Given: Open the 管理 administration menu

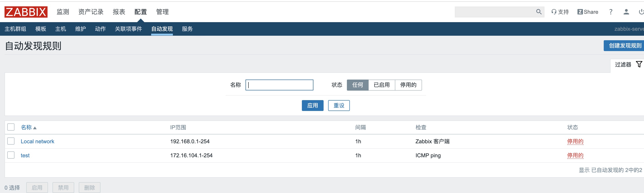Looking at the screenshot, I should (162, 12).
